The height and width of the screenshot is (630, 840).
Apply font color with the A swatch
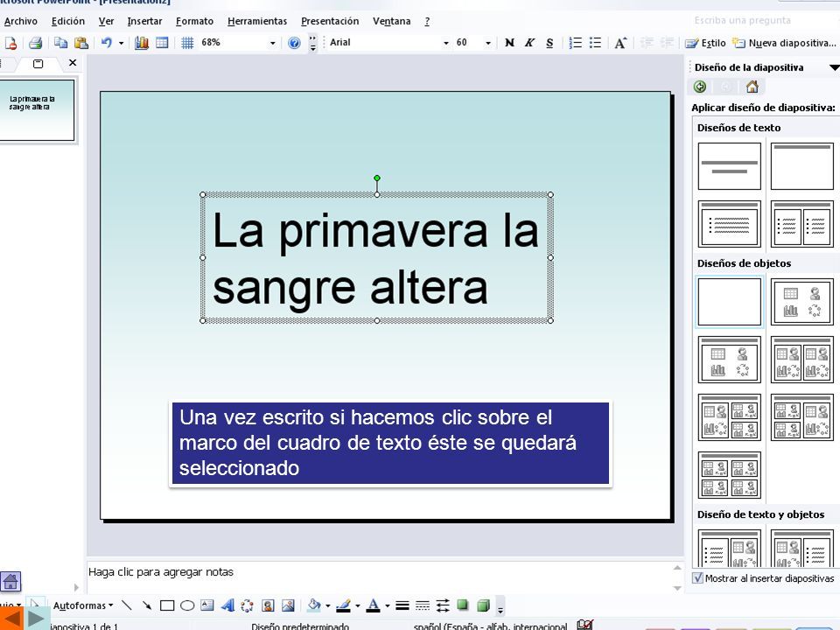click(x=374, y=605)
